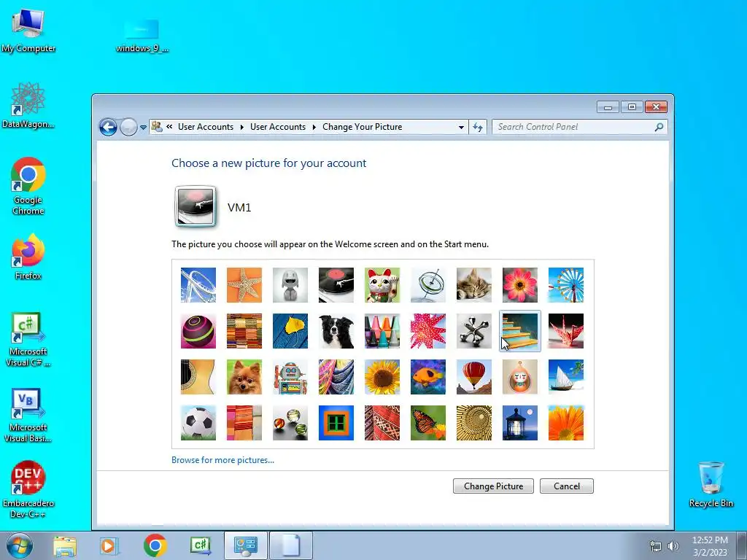Choose the blue pinwheel picture

click(566, 285)
